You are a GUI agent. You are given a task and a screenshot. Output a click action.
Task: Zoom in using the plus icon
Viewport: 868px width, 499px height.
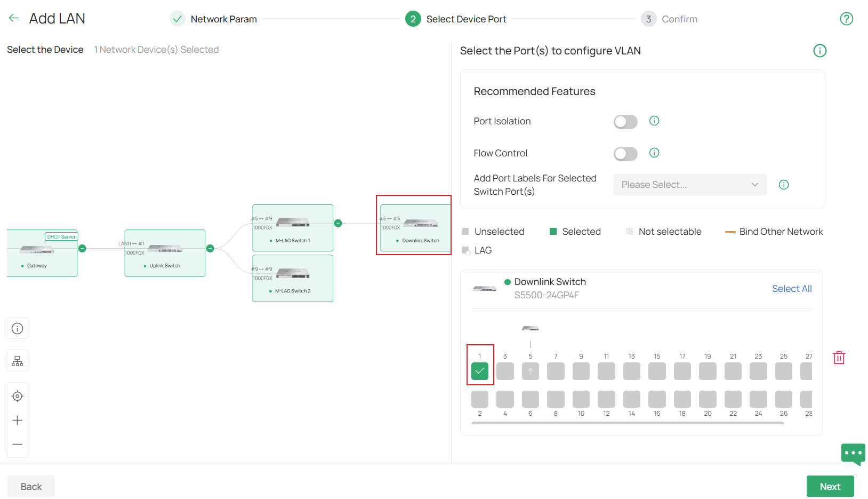(18, 420)
